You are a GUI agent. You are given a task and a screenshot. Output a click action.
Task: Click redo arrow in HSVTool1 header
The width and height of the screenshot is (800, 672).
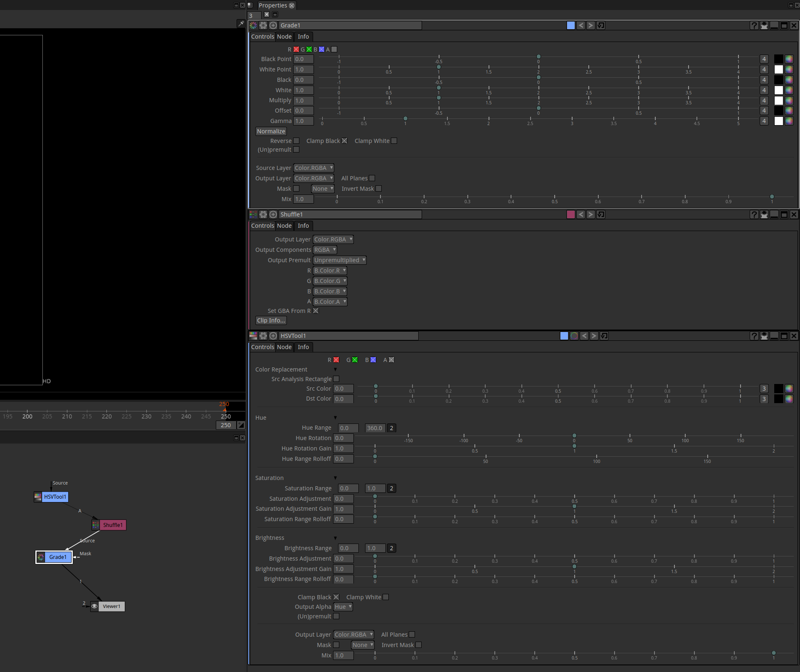point(594,336)
